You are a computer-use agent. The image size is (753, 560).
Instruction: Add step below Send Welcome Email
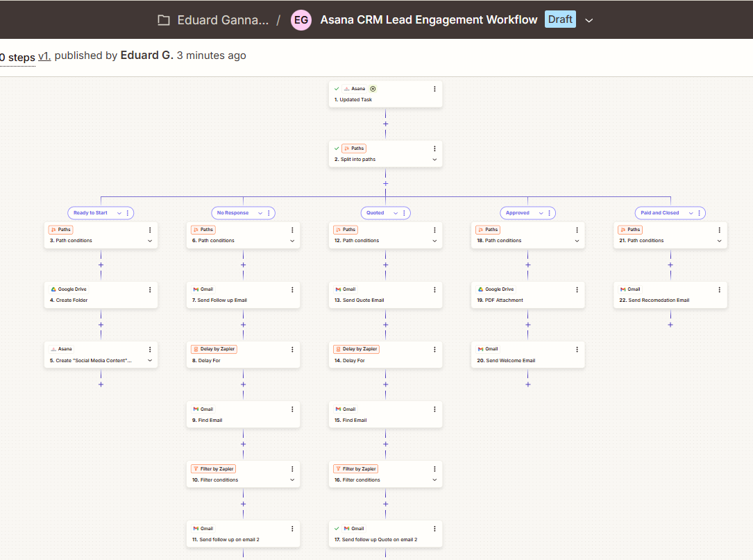point(527,384)
